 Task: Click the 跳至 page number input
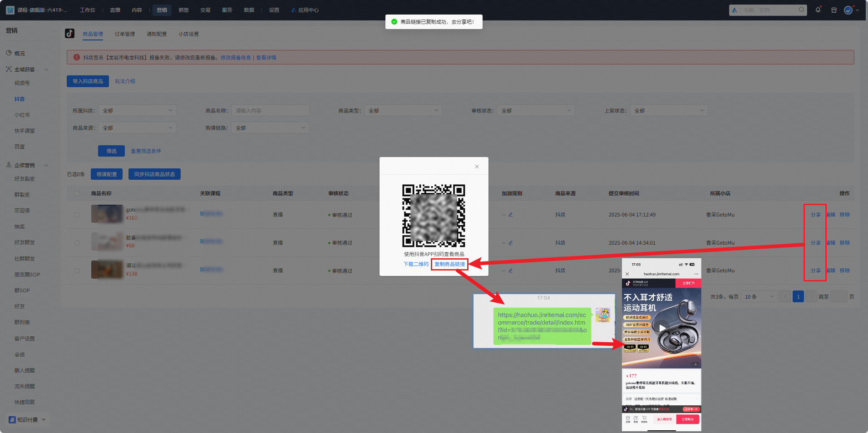(x=839, y=297)
